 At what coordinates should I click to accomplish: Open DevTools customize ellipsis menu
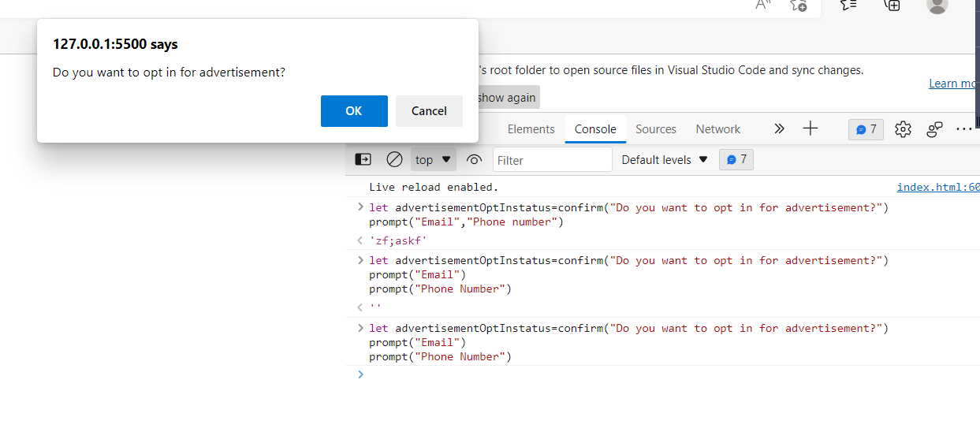(x=964, y=129)
